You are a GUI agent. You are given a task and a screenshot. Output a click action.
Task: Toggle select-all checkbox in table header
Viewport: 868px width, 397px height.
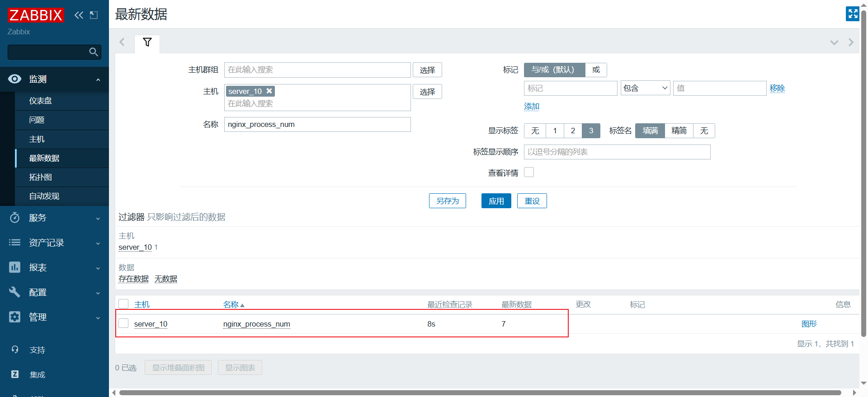point(123,304)
